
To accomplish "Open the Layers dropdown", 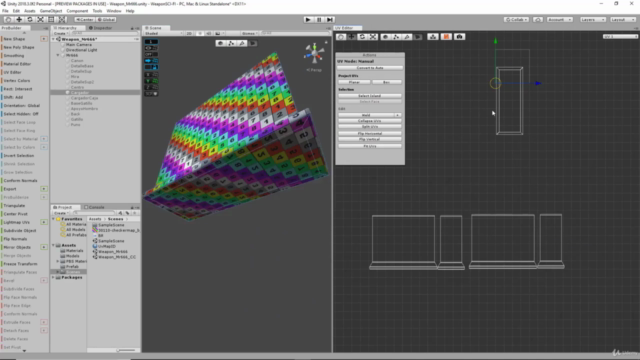I will [592, 20].
